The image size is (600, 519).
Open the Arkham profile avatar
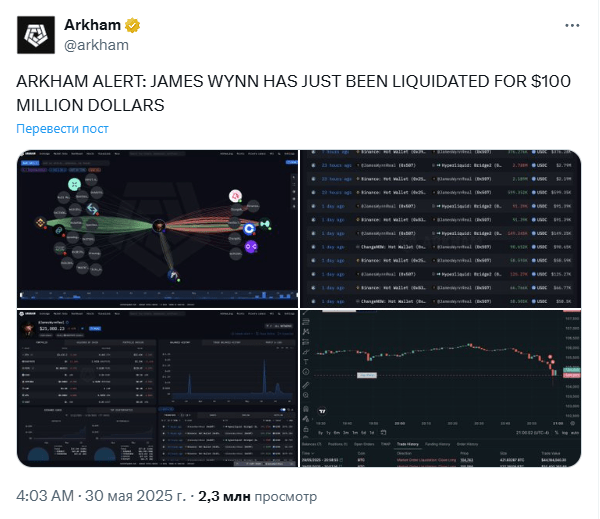click(x=36, y=35)
